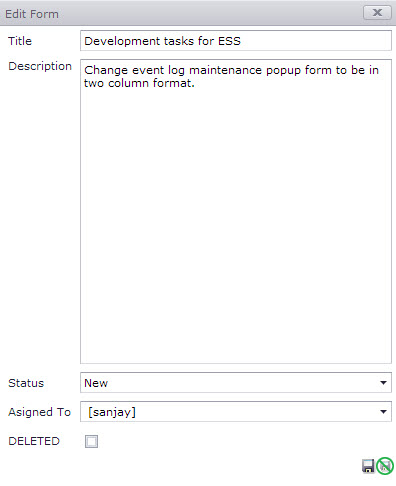396x486 pixels.
Task: Save changes with the floppy disk icon
Action: point(368,466)
